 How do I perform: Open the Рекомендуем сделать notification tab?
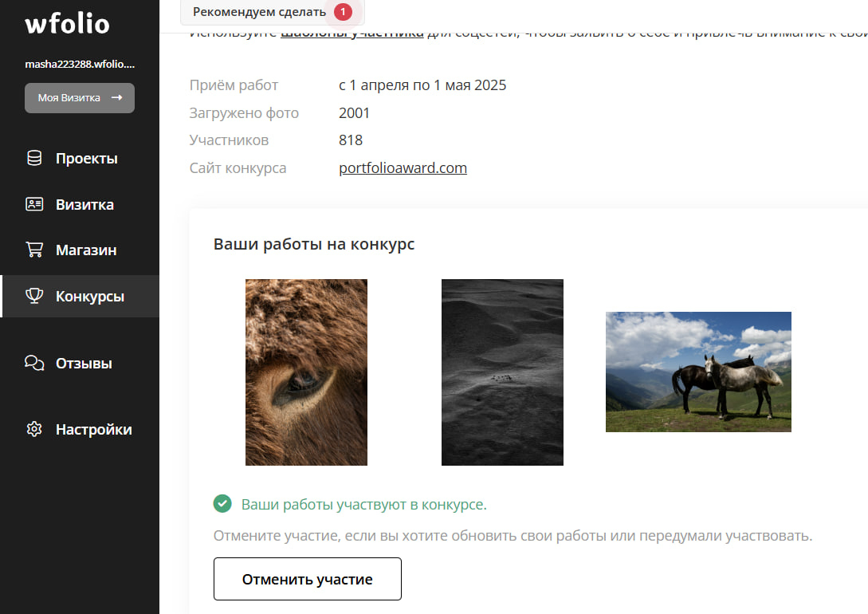pos(273,12)
